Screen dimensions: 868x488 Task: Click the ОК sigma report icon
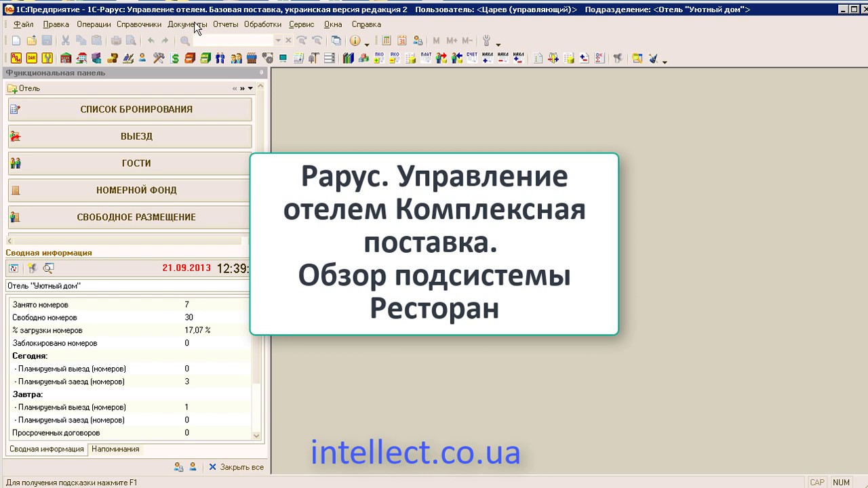(599, 58)
